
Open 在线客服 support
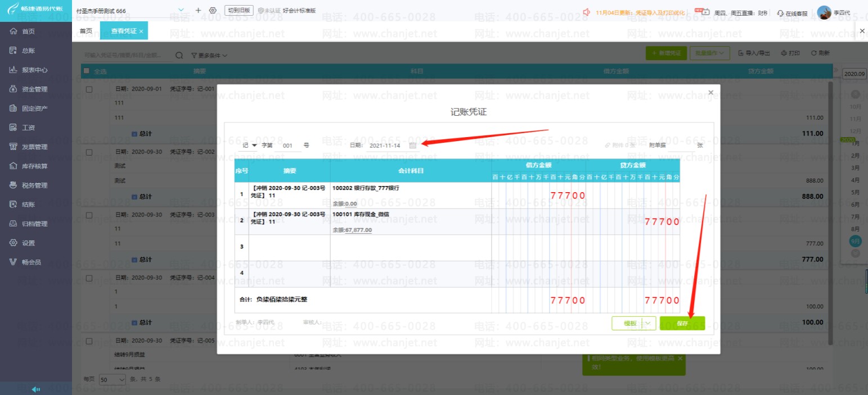point(792,13)
